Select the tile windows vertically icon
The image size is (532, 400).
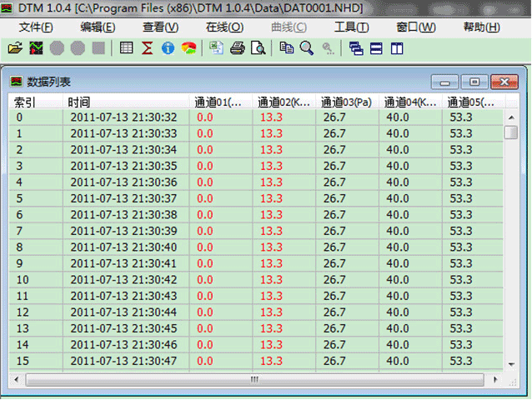[397, 48]
